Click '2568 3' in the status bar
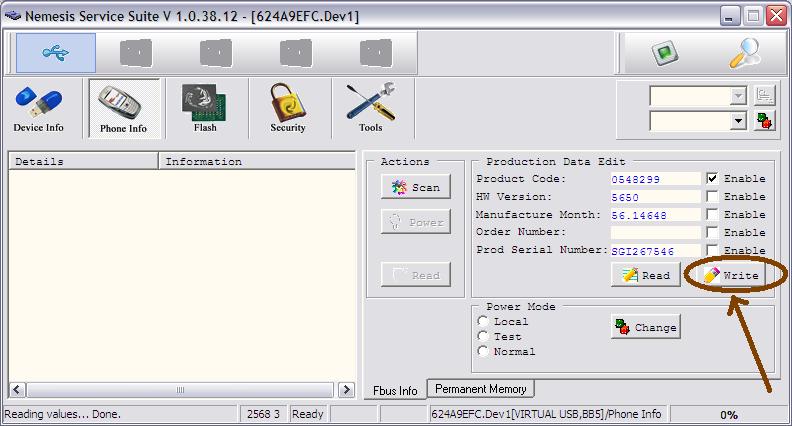The height and width of the screenshot is (426, 792). (x=263, y=414)
